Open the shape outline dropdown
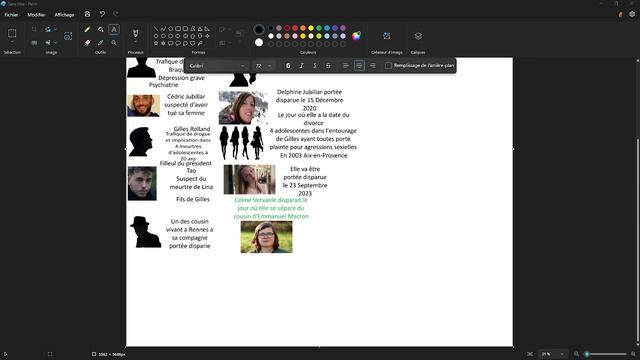The image size is (640, 360). (224, 29)
